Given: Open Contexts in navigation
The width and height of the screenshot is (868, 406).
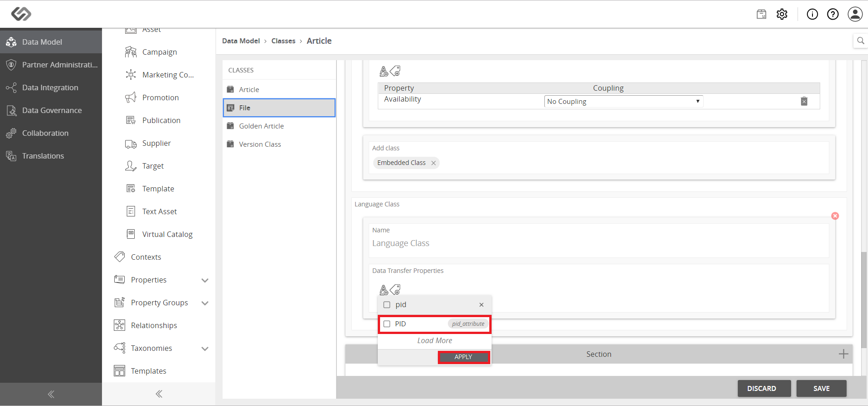Looking at the screenshot, I should point(159,257).
